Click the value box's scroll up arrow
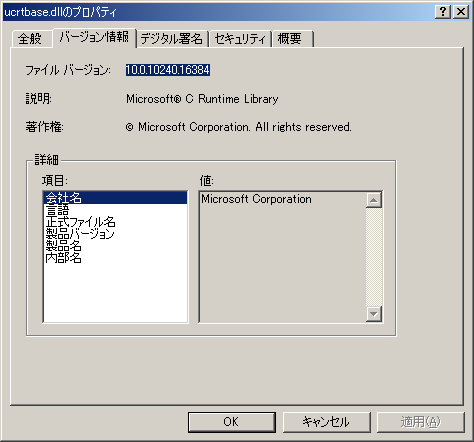This screenshot has height=442, width=474. coord(374,200)
